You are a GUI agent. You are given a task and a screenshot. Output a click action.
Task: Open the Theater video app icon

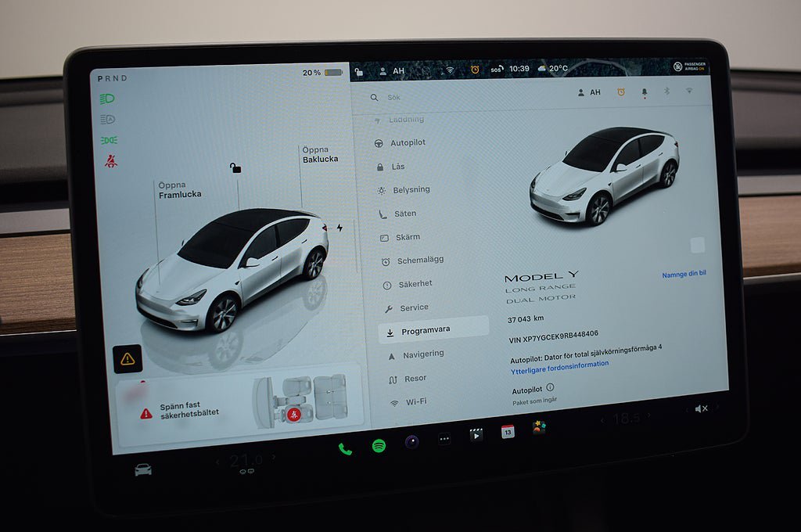(476, 435)
